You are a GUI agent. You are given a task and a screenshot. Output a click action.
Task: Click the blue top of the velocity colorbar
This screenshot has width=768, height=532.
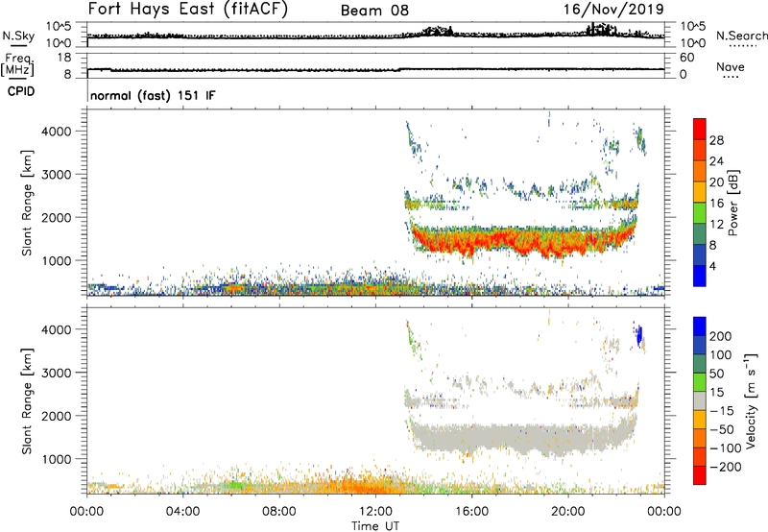[700, 326]
